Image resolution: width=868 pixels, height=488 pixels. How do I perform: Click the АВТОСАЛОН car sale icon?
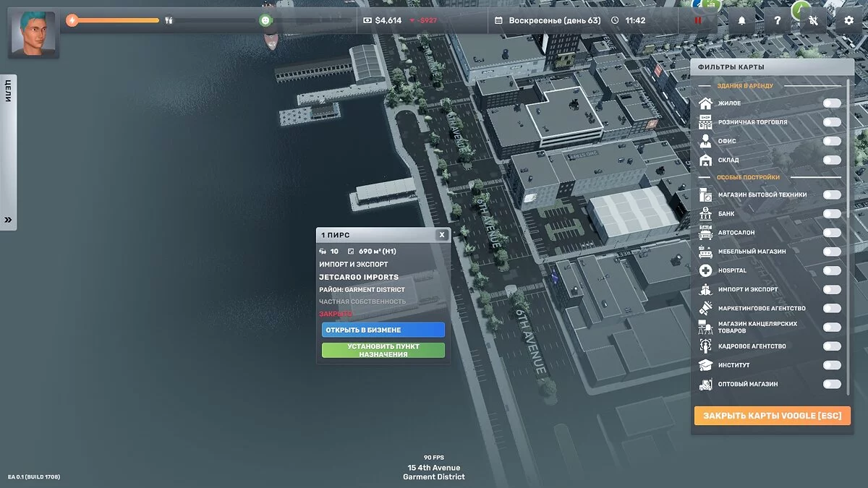tap(705, 233)
